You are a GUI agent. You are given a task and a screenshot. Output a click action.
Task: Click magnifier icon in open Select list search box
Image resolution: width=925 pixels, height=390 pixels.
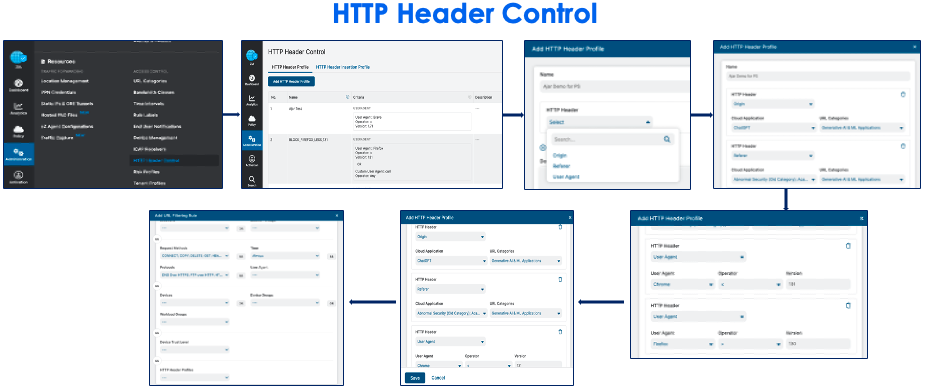pyautogui.click(x=667, y=139)
